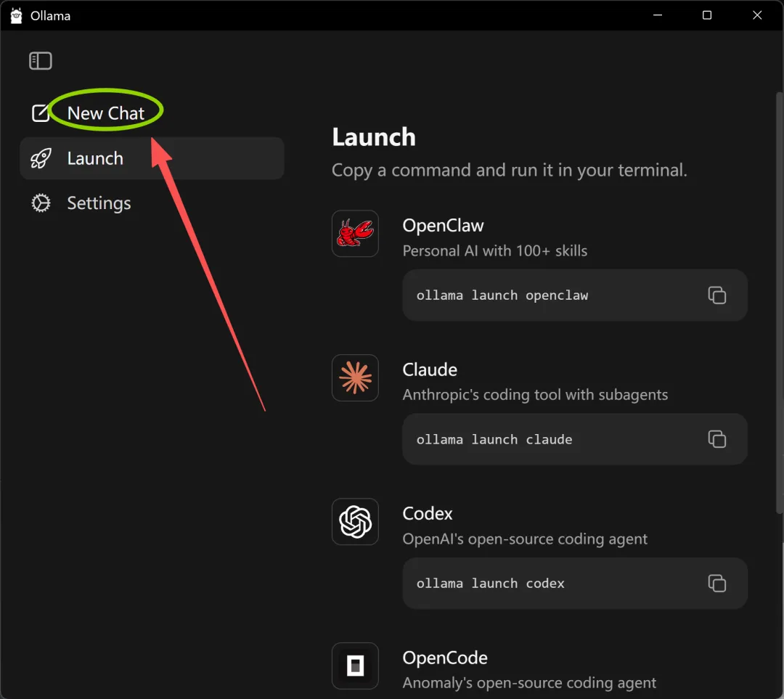Click the Launch rocket icon
784x699 pixels.
tap(41, 158)
